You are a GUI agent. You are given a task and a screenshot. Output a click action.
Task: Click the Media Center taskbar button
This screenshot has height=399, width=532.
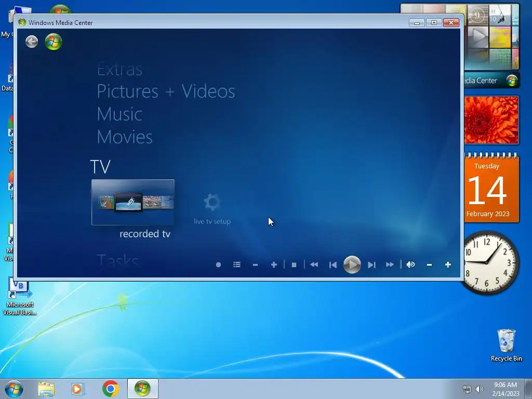(x=142, y=389)
